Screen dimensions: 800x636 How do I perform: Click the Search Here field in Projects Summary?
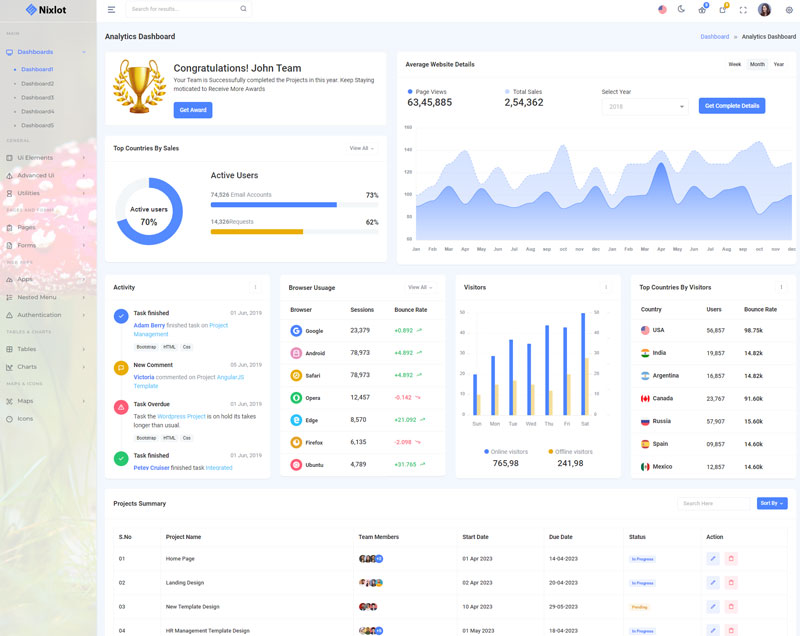[x=714, y=503]
